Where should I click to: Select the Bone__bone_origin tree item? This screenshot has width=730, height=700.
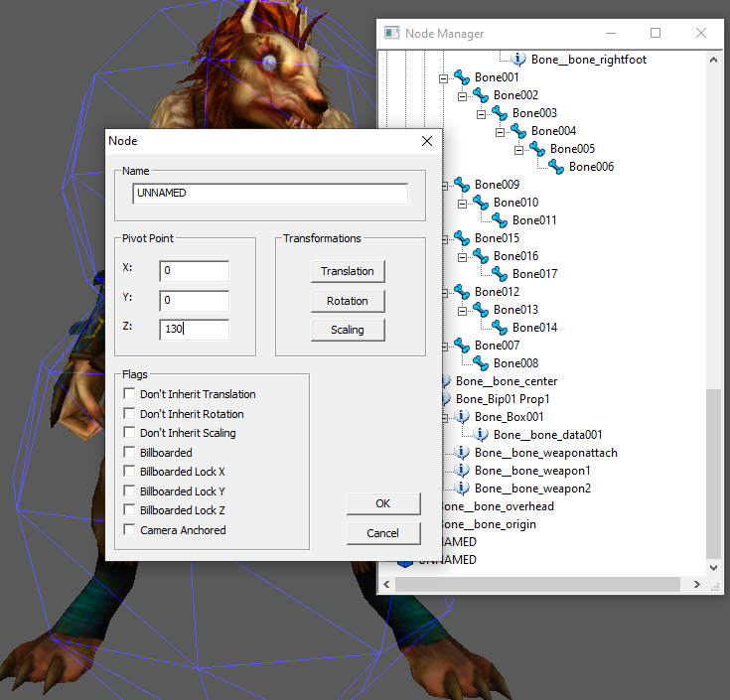click(489, 524)
